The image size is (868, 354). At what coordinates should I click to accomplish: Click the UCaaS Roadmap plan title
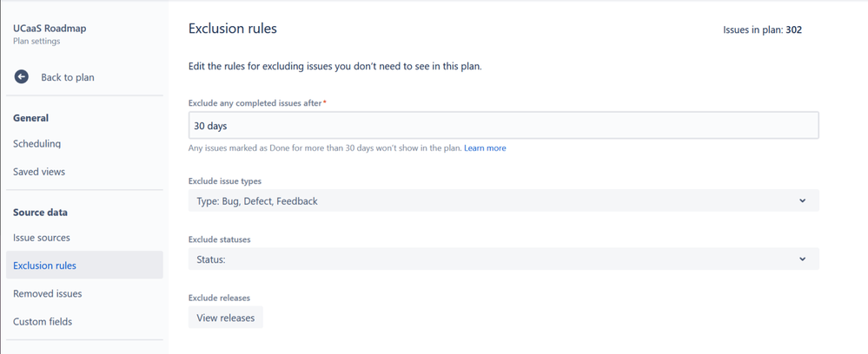50,29
